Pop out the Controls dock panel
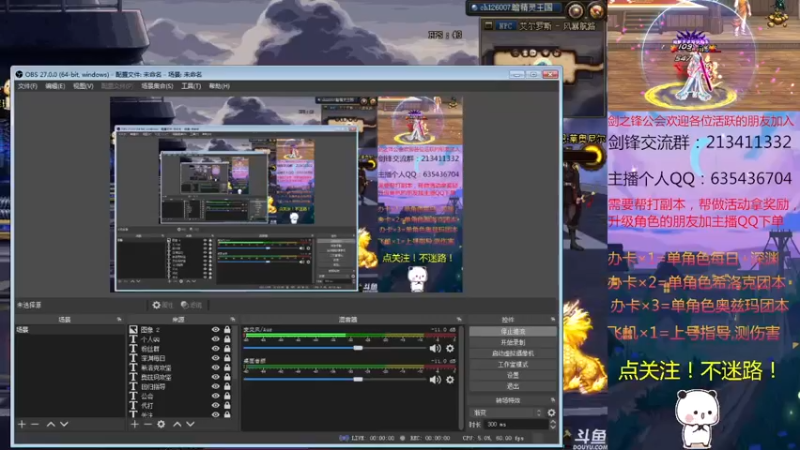Screen dimensions: 800x450 (x=553, y=319)
